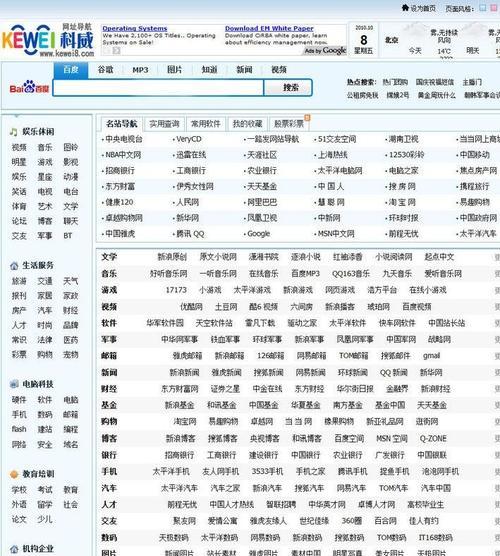Click the 公租房免税 hot search link
Viewport: 500px width, 556px height.
(362, 95)
